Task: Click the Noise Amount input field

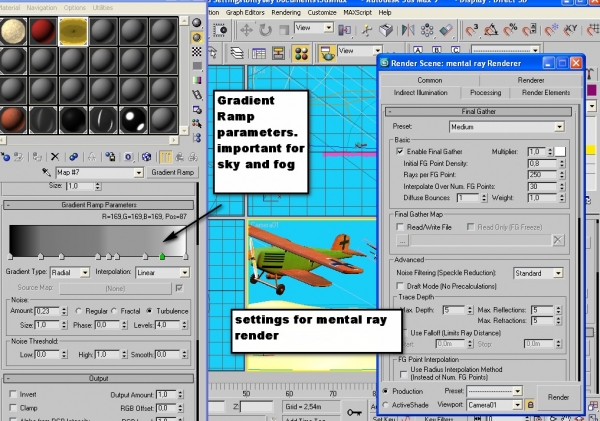Action: 47,311
